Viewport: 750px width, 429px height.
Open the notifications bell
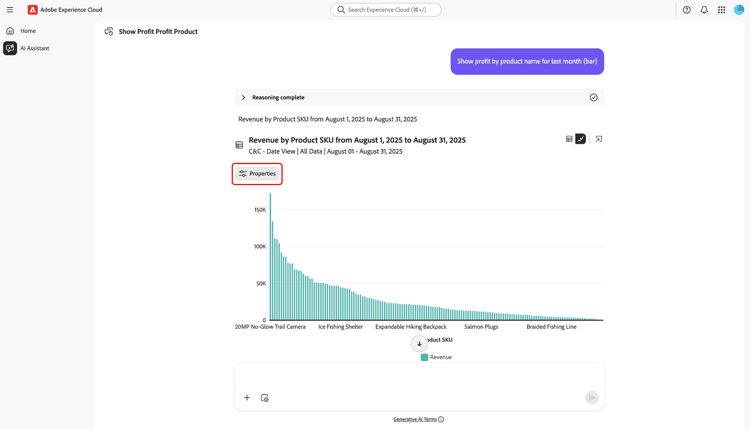pyautogui.click(x=704, y=10)
